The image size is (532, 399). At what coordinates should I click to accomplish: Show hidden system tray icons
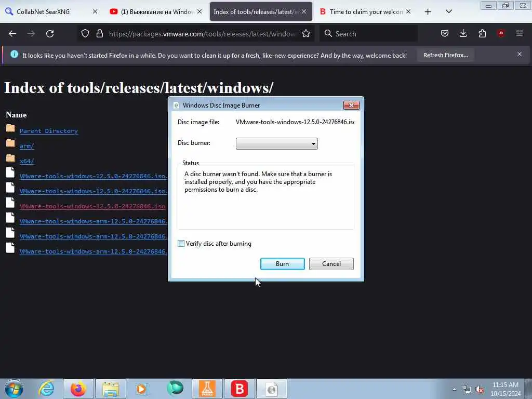454,389
